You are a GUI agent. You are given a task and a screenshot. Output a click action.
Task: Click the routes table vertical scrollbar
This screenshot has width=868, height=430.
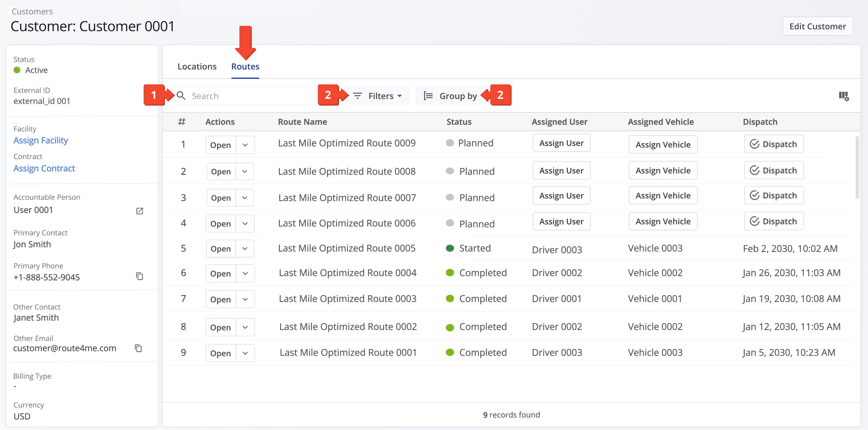click(857, 168)
